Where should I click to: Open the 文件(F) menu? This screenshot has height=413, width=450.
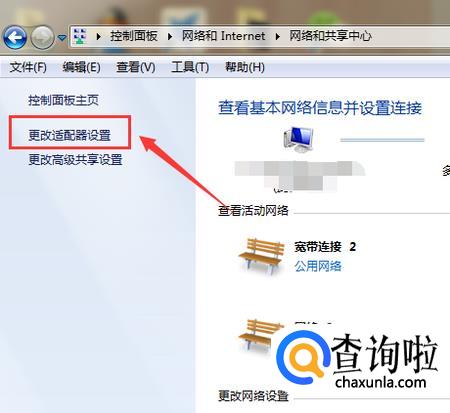point(28,67)
